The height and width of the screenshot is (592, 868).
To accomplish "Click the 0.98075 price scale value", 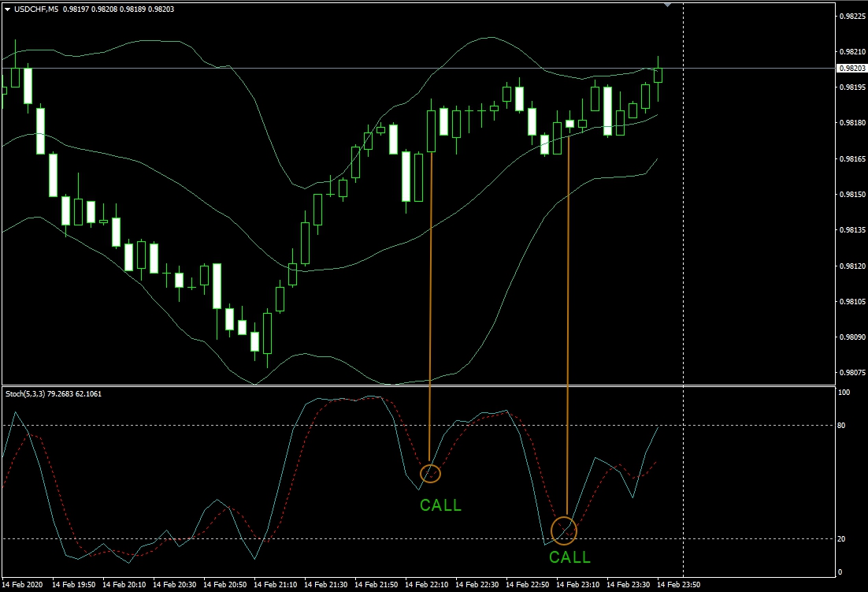I will click(851, 372).
